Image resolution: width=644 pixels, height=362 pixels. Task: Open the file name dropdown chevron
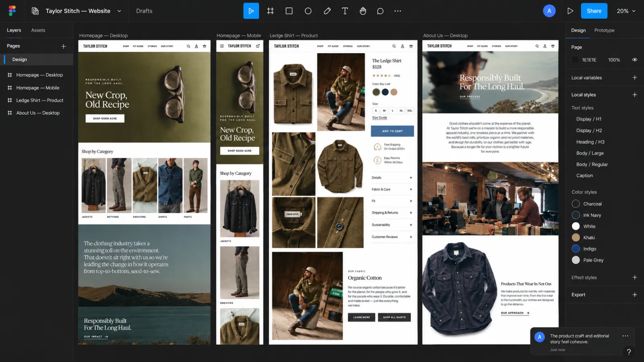(119, 11)
